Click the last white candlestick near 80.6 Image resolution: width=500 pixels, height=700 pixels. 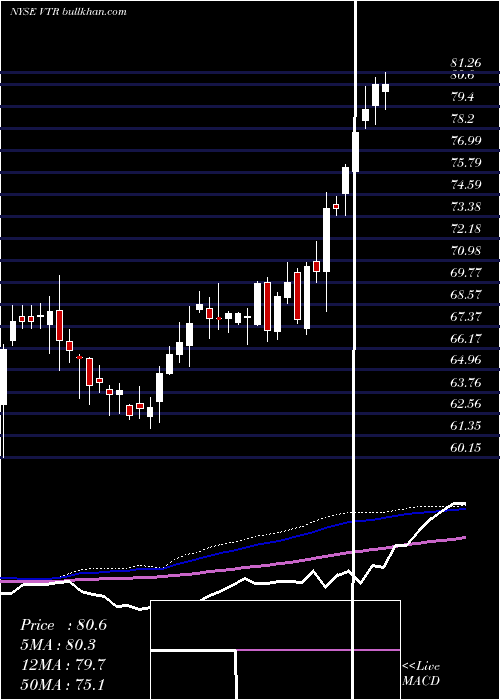click(x=385, y=90)
